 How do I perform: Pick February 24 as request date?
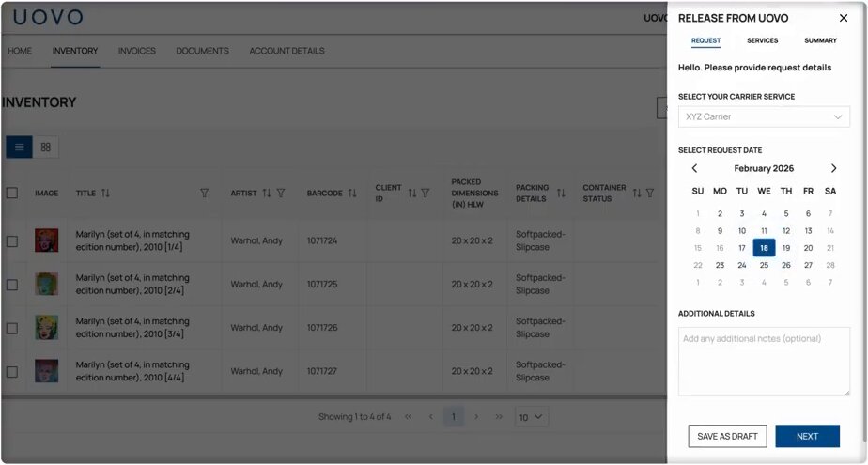742,265
